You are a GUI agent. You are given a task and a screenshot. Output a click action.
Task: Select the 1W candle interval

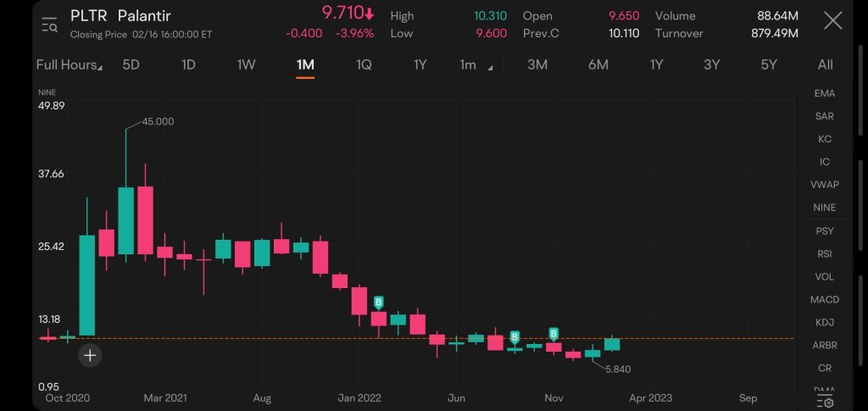pos(247,64)
